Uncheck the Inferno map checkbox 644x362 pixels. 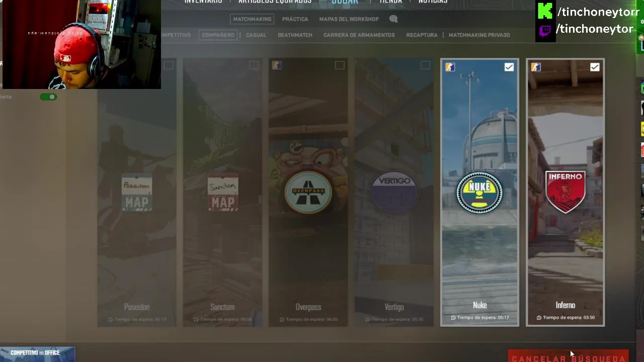tap(595, 67)
